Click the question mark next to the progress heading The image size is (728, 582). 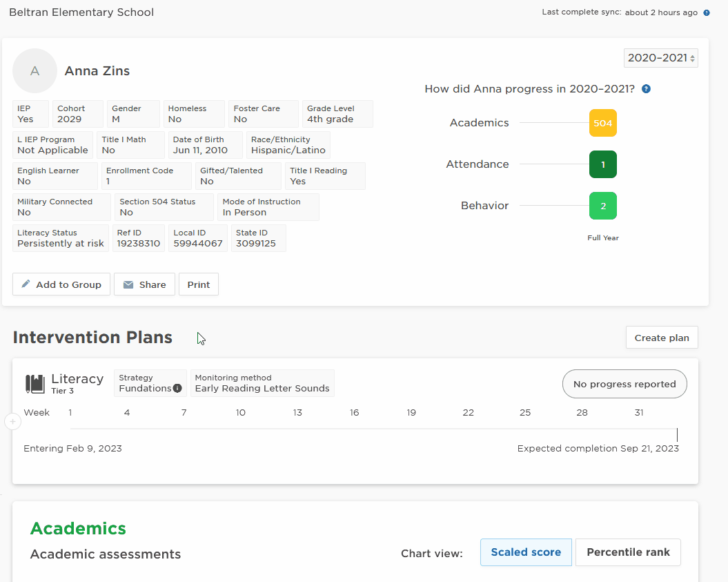(x=647, y=88)
